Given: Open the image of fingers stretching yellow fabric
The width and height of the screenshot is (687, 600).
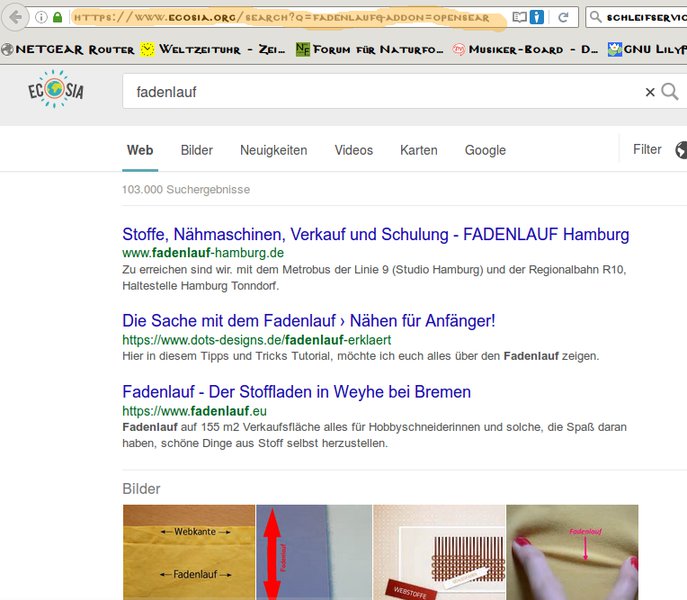Looking at the screenshot, I should pyautogui.click(x=572, y=552).
